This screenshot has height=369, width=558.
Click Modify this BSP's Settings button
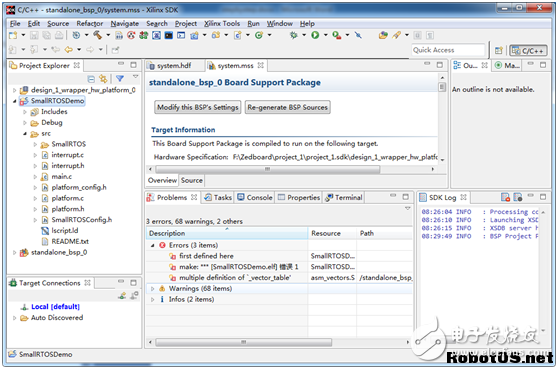click(x=198, y=107)
